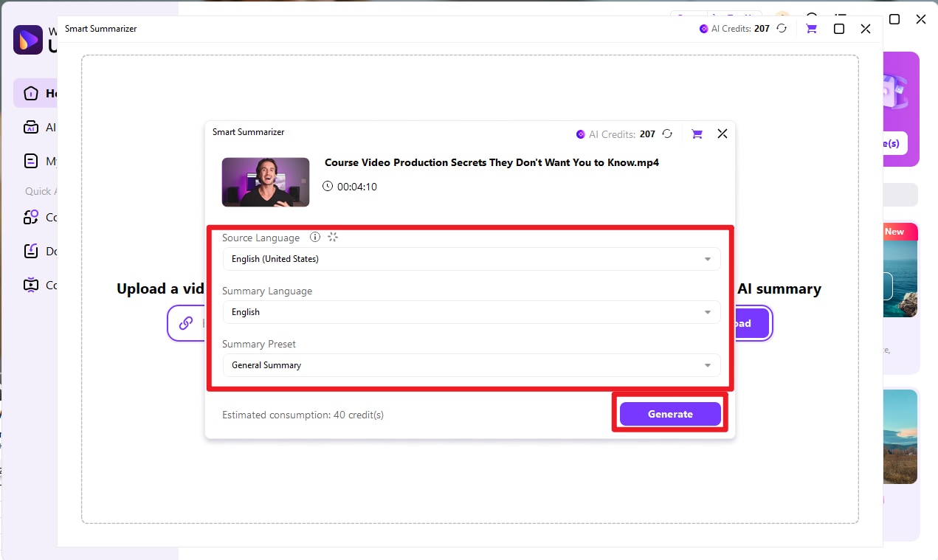The width and height of the screenshot is (938, 560).
Task: Open the Summary Language dropdown
Action: [x=472, y=312]
